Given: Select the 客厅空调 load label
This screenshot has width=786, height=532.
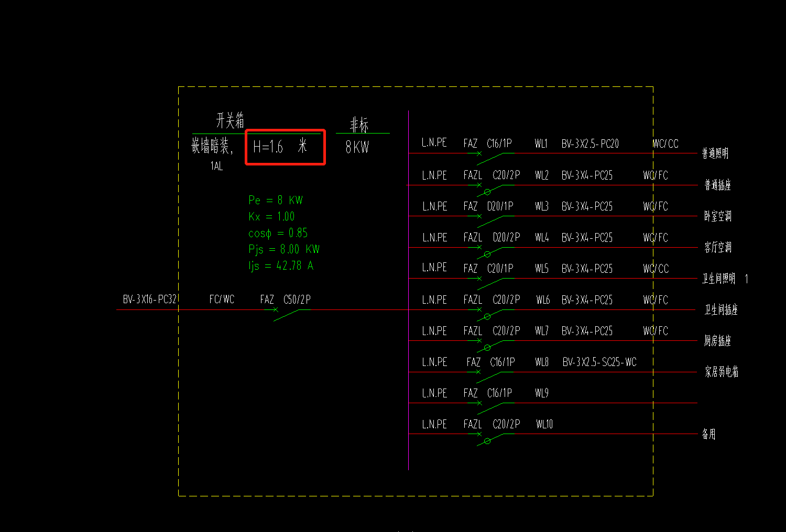Looking at the screenshot, I should 717,247.
